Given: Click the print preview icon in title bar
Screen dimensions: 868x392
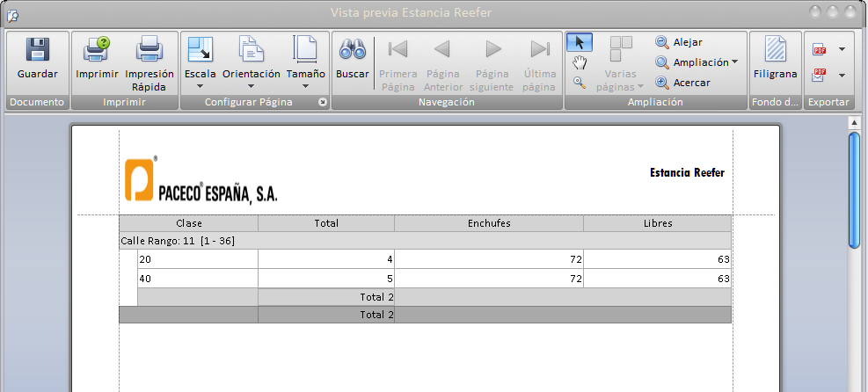Looking at the screenshot, I should click(12, 15).
